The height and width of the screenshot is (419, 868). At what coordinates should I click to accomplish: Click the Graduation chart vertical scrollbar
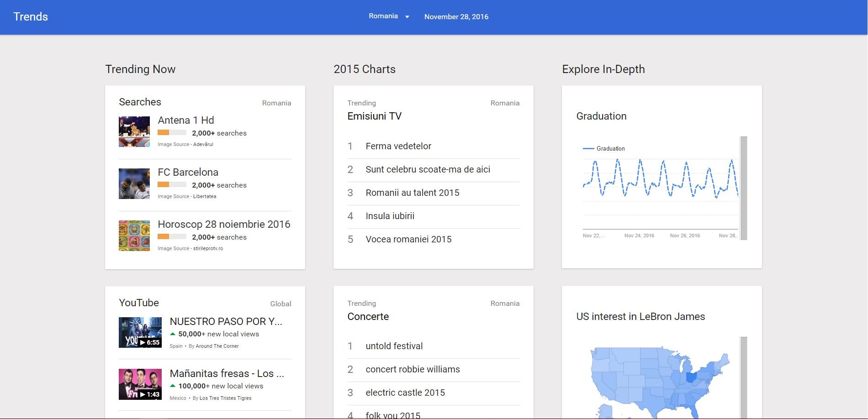(x=743, y=188)
